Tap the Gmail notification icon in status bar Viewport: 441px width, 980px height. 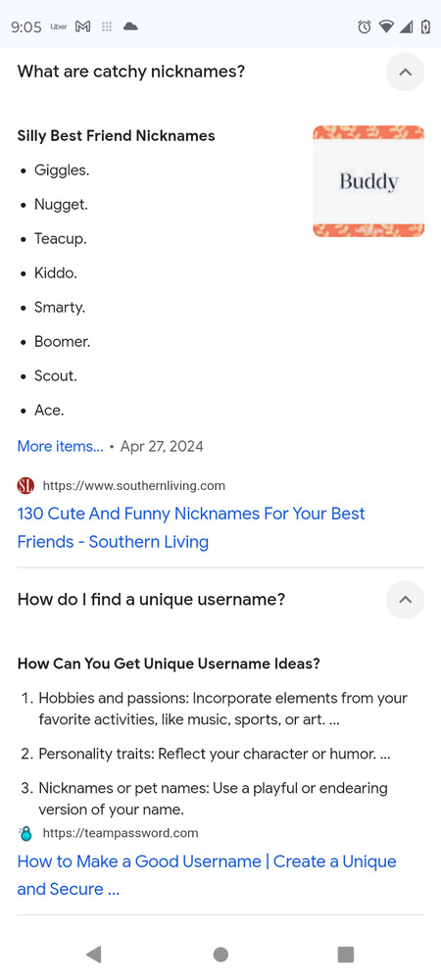[82, 26]
